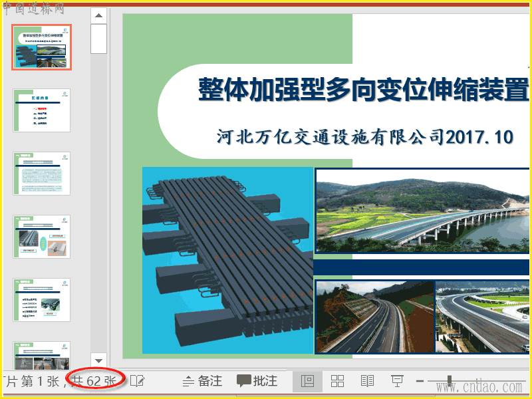532x399 pixels.
Task: Select the mountain highway photo
Action: 375,317
